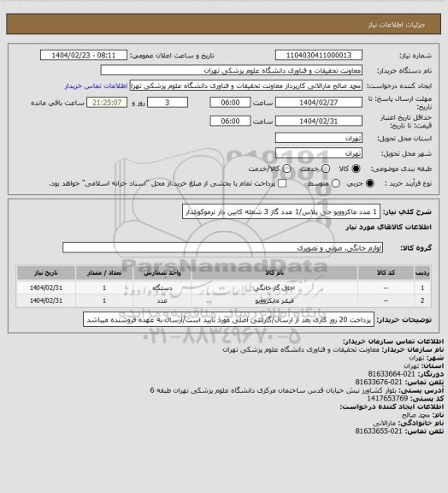The image size is (448, 493).
Task: Click the جزئیات اطلاعات نیاز header title
Action: tap(397, 25)
